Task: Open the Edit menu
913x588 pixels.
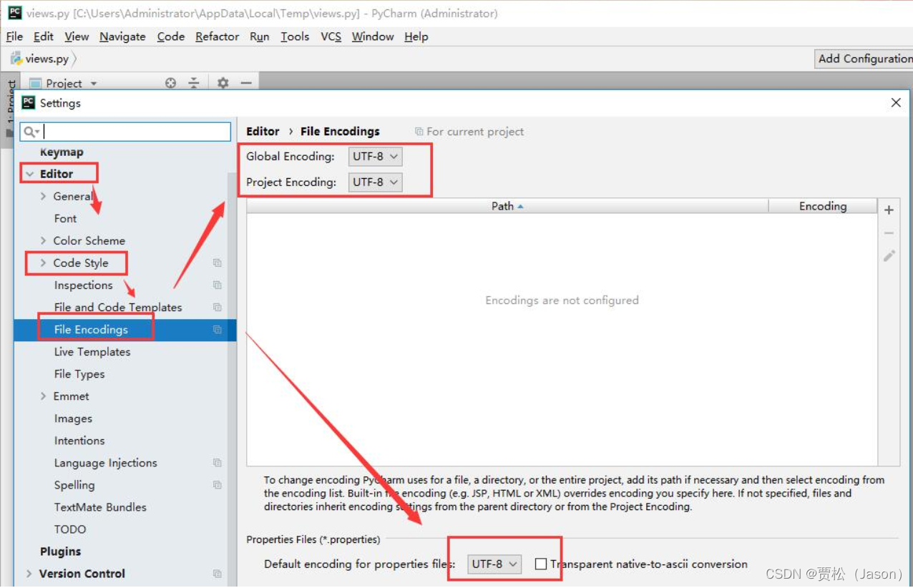Action: tap(44, 36)
